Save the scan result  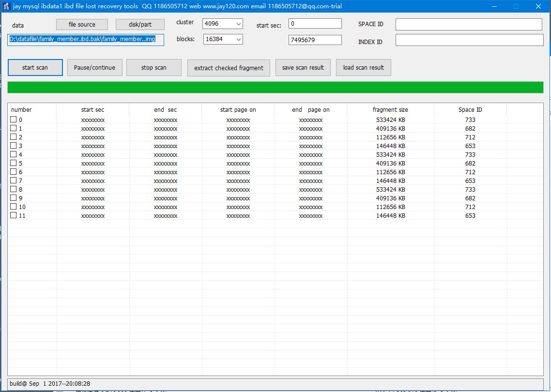coord(303,68)
